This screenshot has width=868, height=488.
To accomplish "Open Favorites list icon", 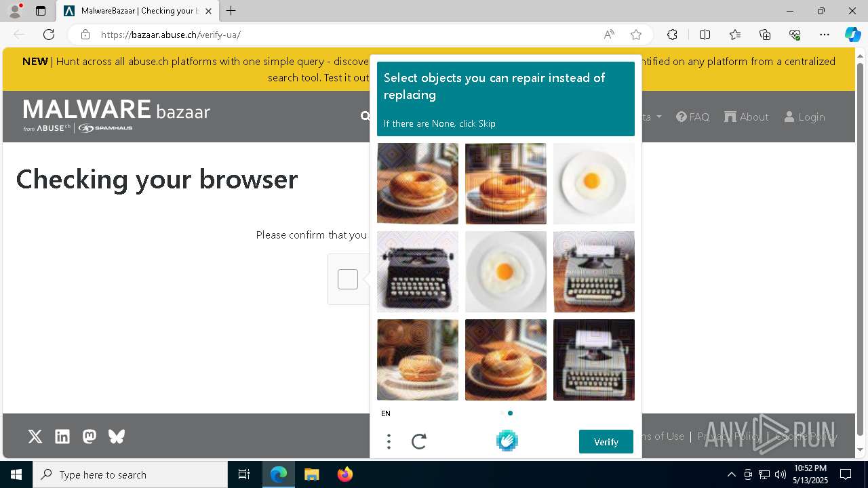I will [x=735, y=35].
